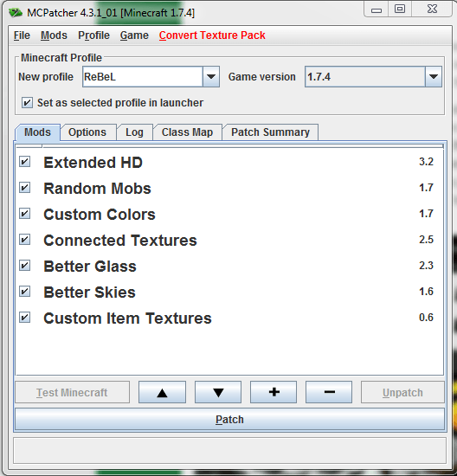The height and width of the screenshot is (476, 457).
Task: Close the MCPatcher window
Action: [432, 10]
